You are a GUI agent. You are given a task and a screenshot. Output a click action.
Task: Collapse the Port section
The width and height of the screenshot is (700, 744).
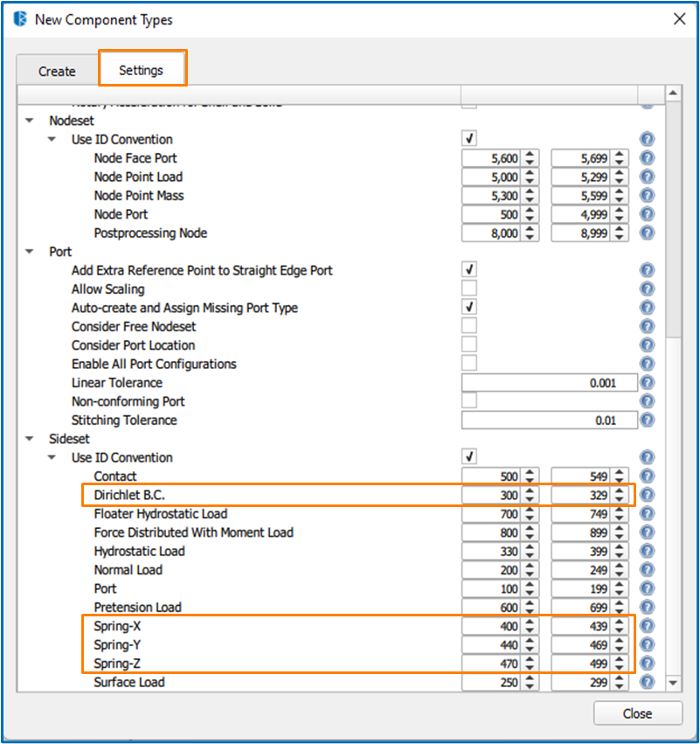30,252
